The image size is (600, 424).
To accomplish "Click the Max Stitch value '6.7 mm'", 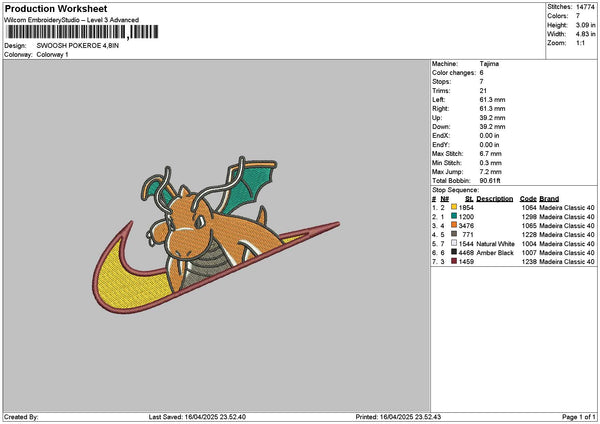I will point(490,154).
